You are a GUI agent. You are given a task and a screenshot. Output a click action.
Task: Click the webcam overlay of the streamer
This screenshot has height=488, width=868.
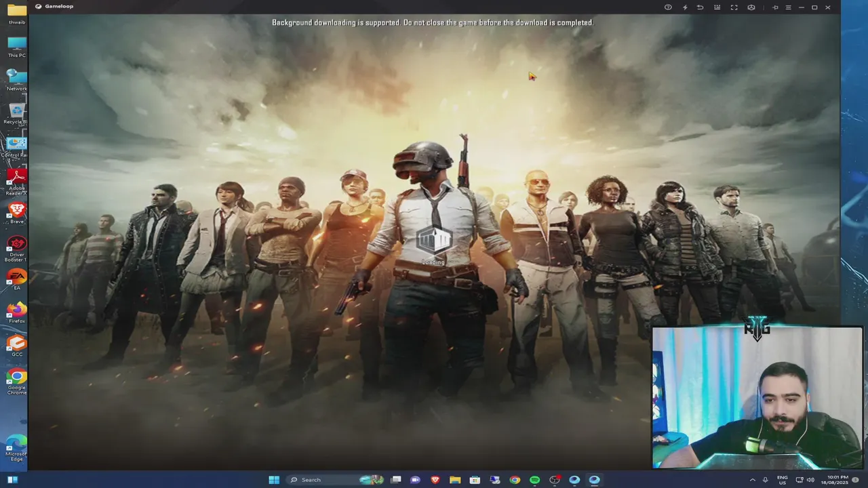tap(757, 398)
